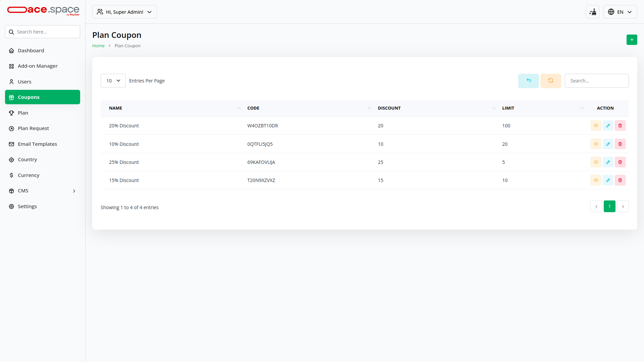View the 20% Discount coupon eye icon
Screen dimensions: 644x362
pyautogui.click(x=596, y=126)
